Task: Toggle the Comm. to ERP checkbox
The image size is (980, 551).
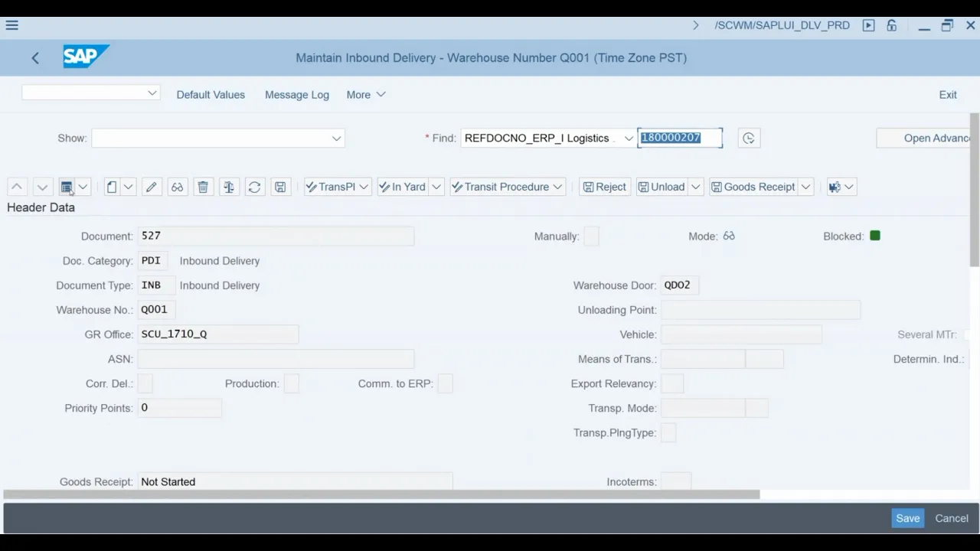Action: (445, 383)
